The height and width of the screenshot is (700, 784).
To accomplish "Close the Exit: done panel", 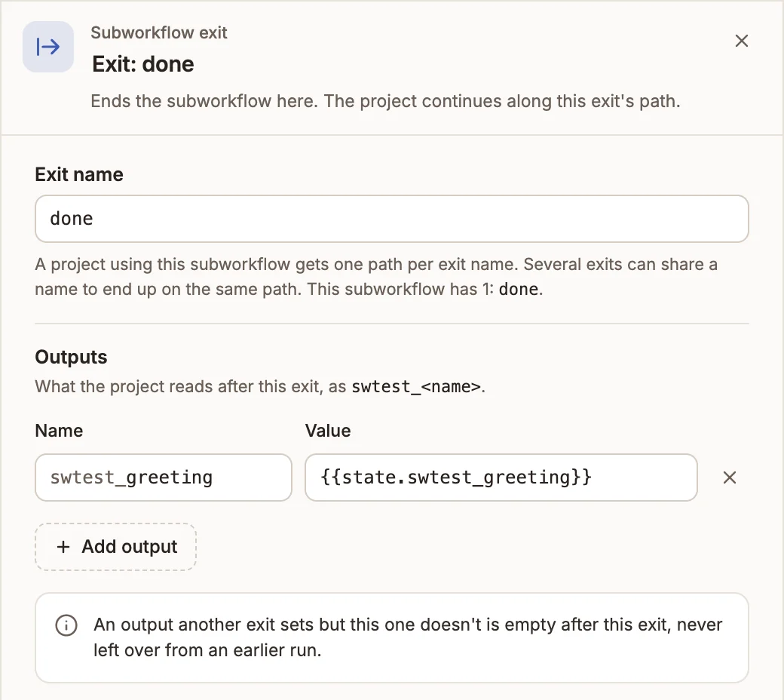I will [x=742, y=41].
